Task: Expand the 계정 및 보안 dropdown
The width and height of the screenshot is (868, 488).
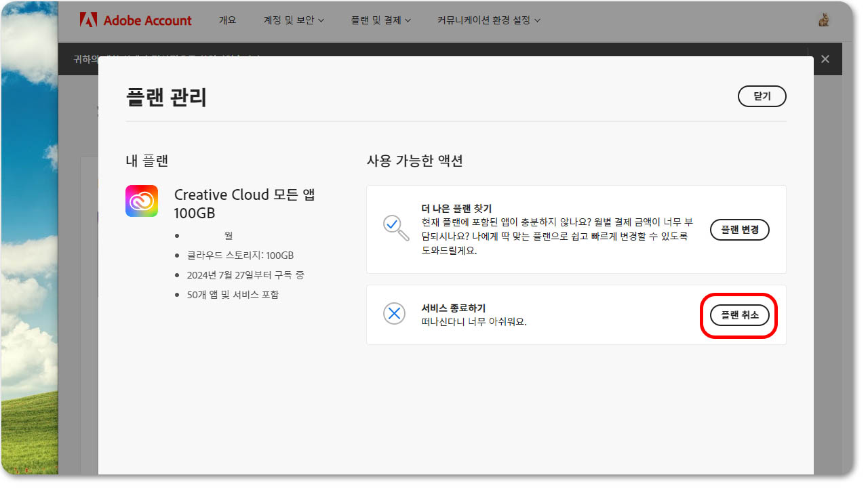Action: [294, 20]
